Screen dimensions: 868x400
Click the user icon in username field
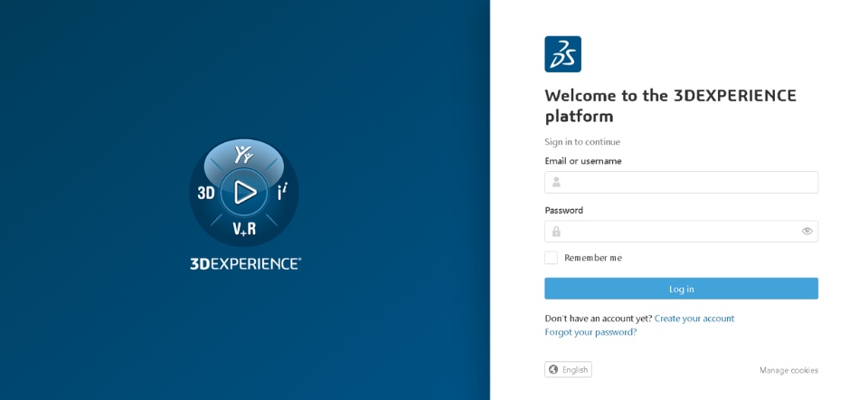556,182
